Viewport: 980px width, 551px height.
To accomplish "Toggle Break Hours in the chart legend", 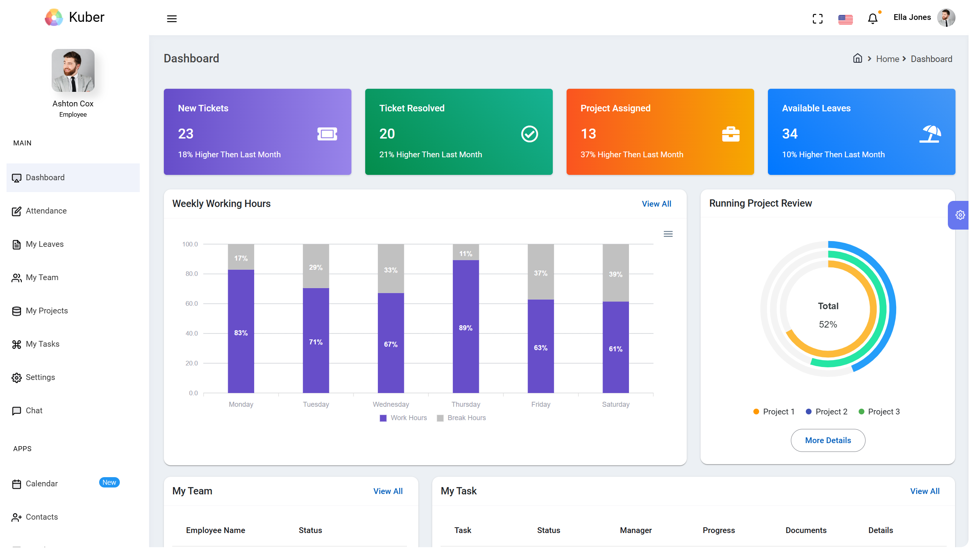I will 461,417.
